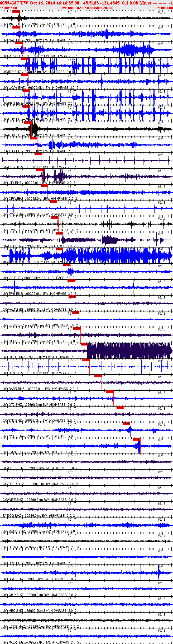Click the CN PNT BHZ trace label
Screen dimensions: 173x644
tap(39, 246)
